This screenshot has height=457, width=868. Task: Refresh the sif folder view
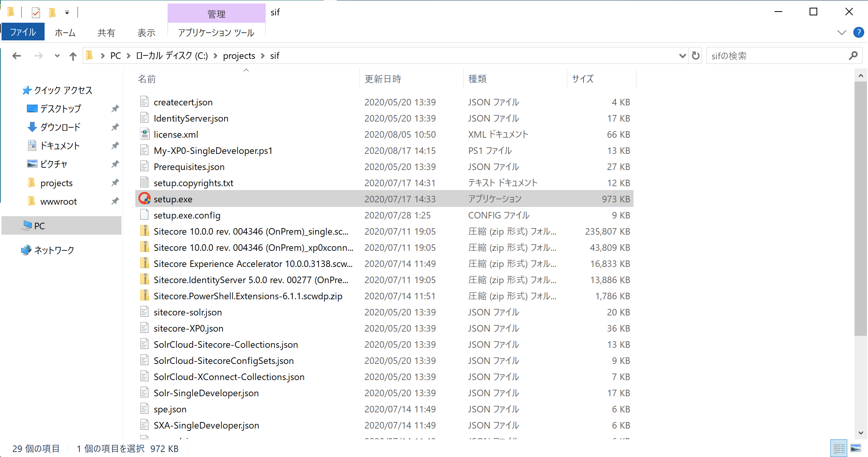click(x=696, y=56)
